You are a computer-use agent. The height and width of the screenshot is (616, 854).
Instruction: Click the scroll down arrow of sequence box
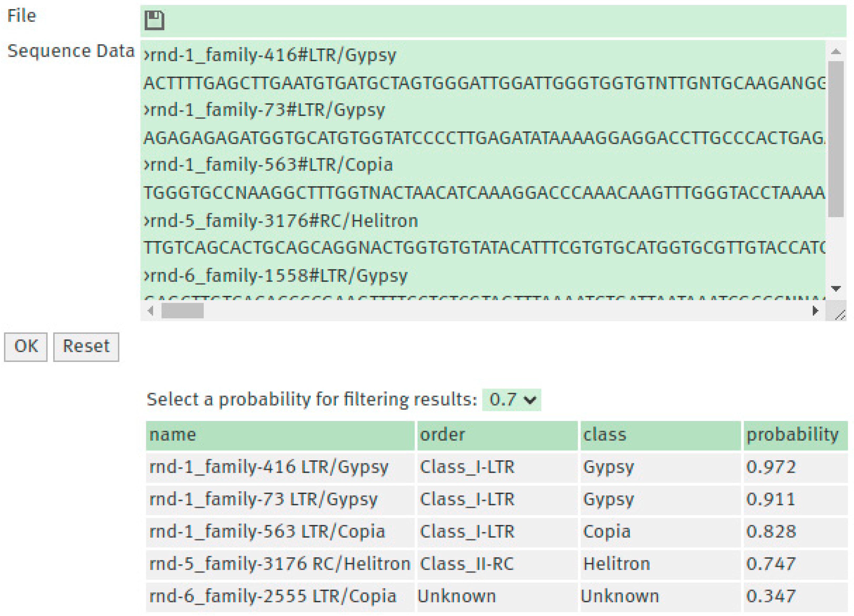pyautogui.click(x=836, y=289)
